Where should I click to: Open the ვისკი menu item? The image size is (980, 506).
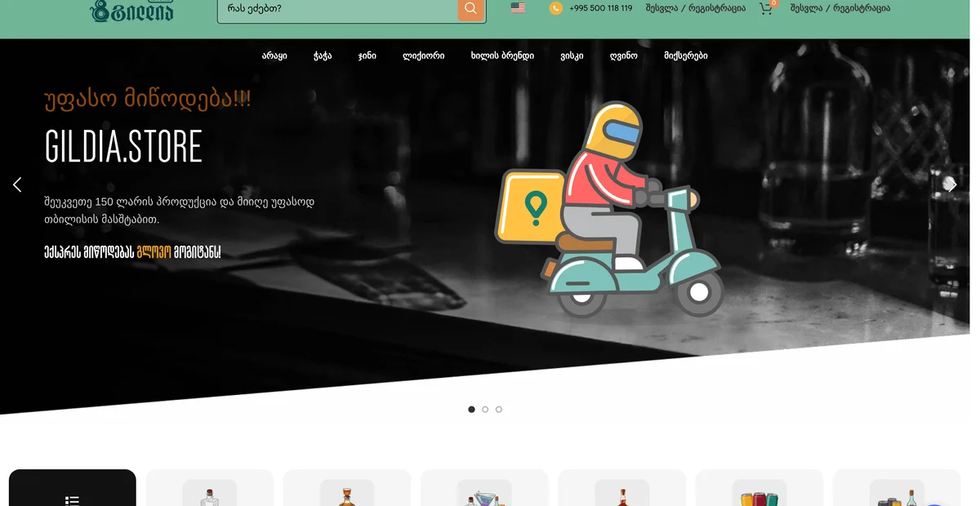tap(572, 55)
